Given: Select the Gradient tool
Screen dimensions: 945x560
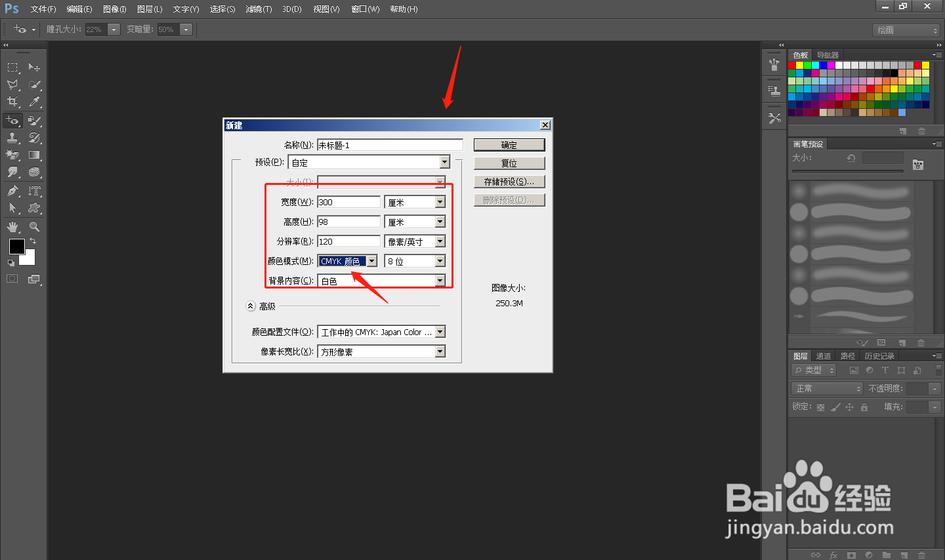Looking at the screenshot, I should tap(34, 155).
